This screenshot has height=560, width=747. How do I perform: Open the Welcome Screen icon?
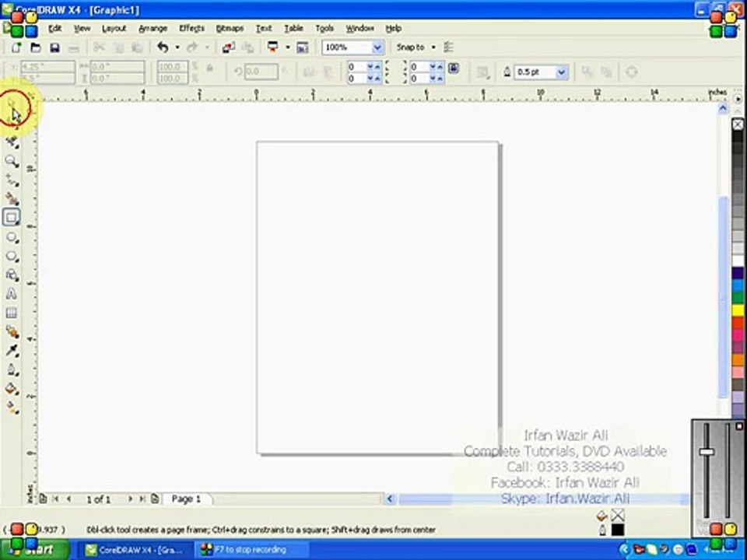(x=303, y=47)
